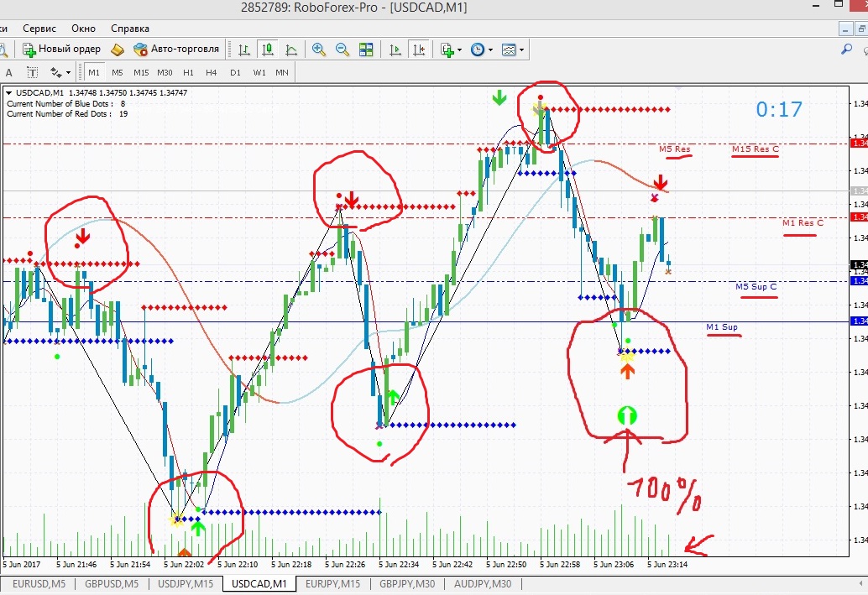868x595 pixels.
Task: Click the M1 Sup label
Action: point(722,326)
